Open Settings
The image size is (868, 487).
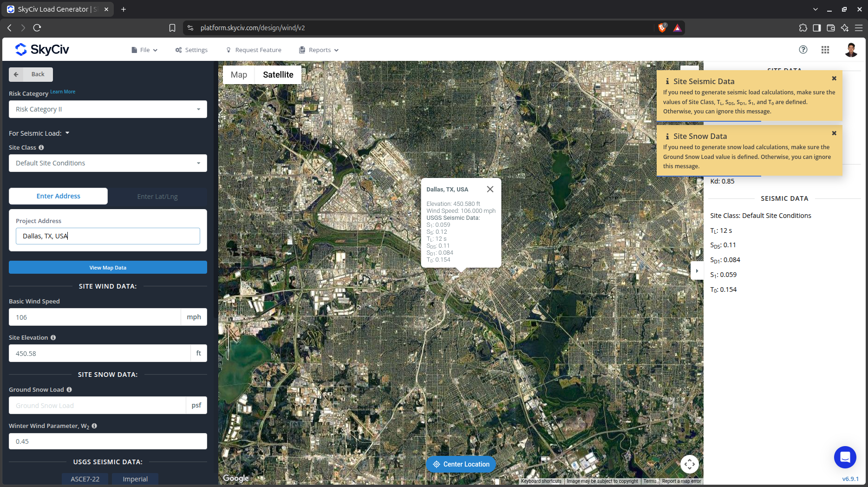click(x=191, y=50)
